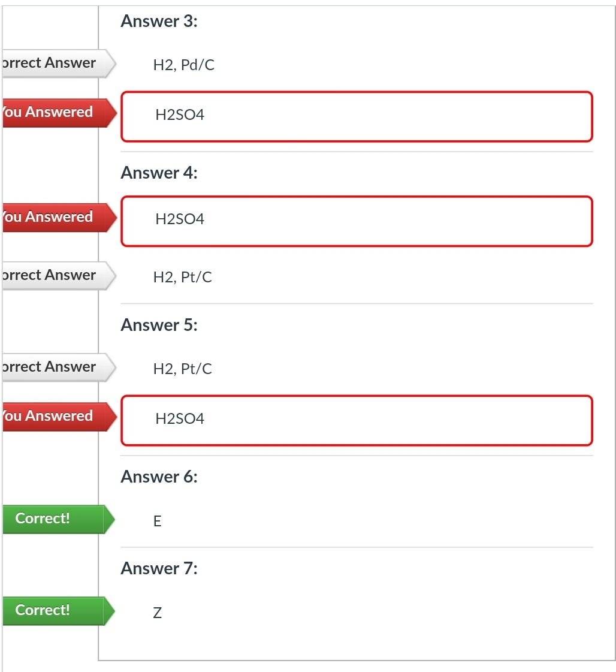Click the green Correct! flag for Answer 6
The width and height of the screenshot is (616, 672).
[54, 519]
